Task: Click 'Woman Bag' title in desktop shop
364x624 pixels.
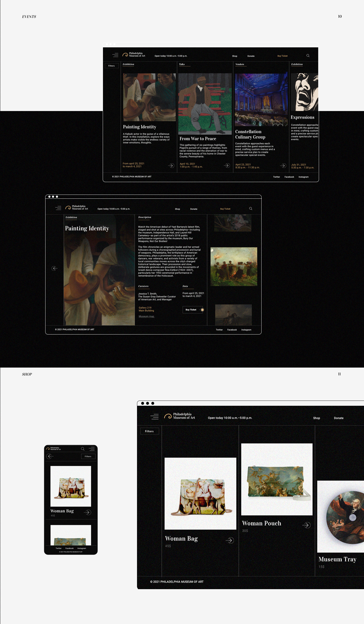Action: click(x=181, y=539)
